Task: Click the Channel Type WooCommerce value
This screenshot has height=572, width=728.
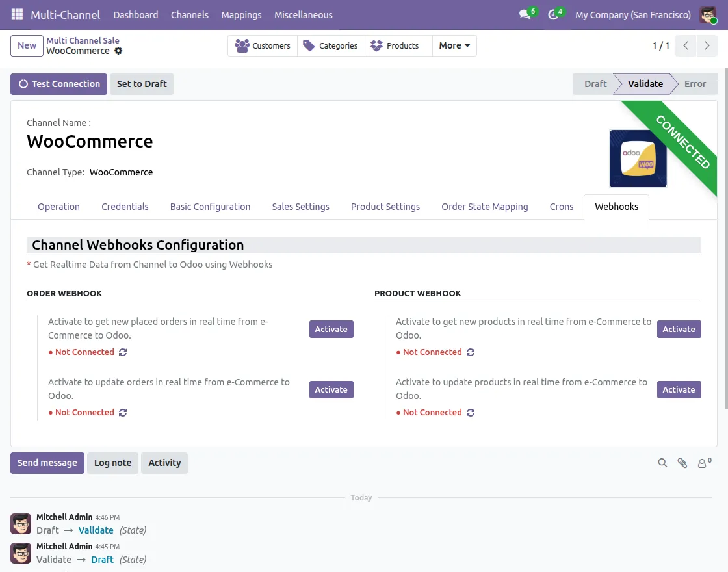Action: coord(121,172)
